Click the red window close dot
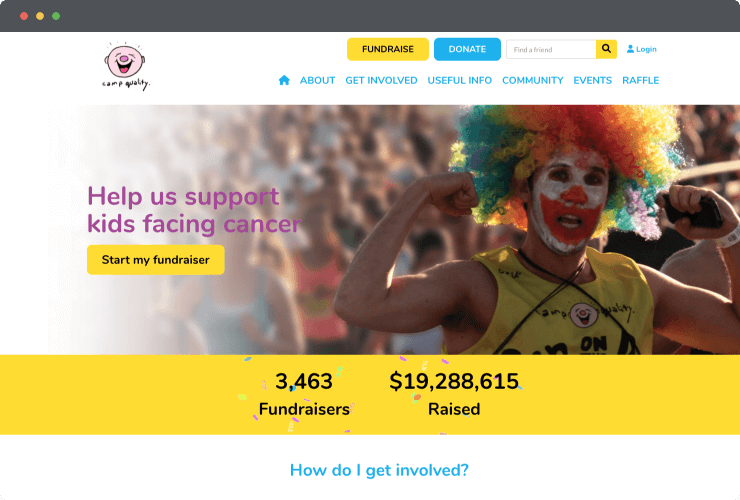Viewport: 740px width, 500px height. pos(24,16)
